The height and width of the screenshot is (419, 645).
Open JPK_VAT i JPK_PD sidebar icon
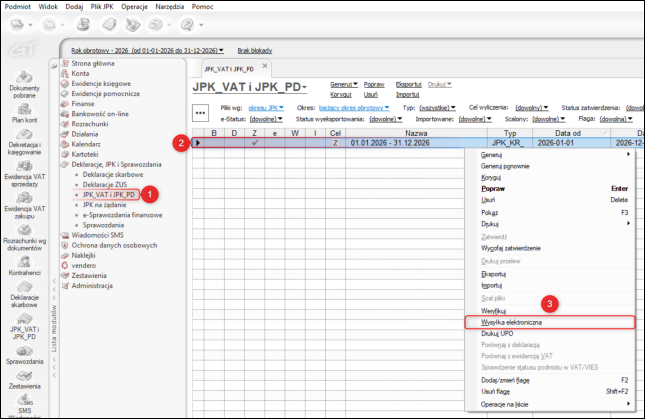[24, 319]
